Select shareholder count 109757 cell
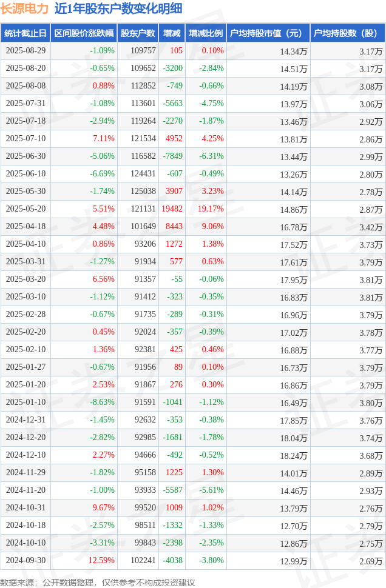The image size is (386, 588). 143,51
